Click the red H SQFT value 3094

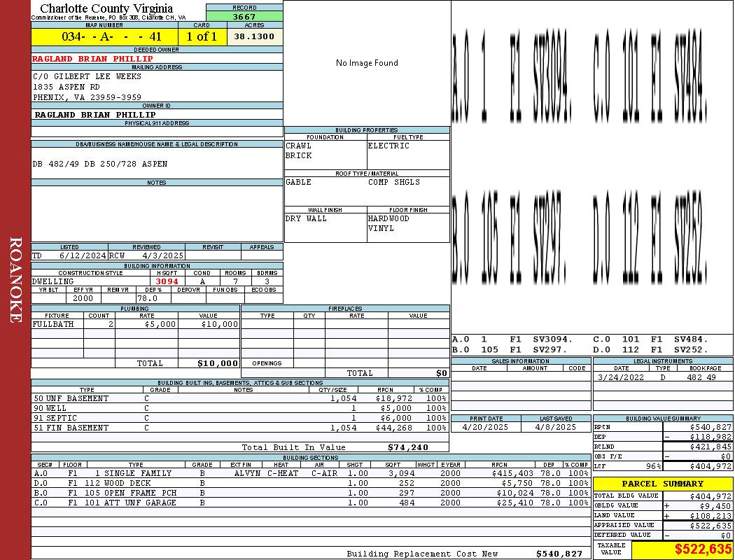click(x=167, y=281)
